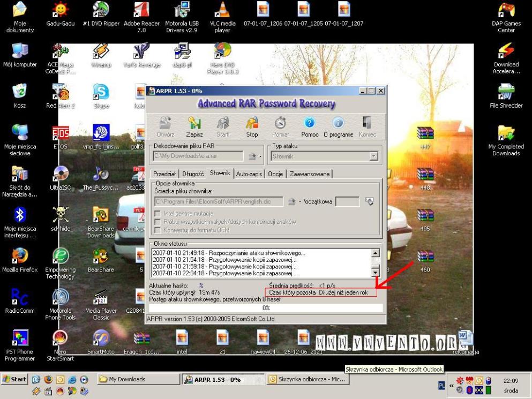Screen dimensions: 532x399
Task: Switch to My Downloads taskbar button
Action: coord(138,379)
